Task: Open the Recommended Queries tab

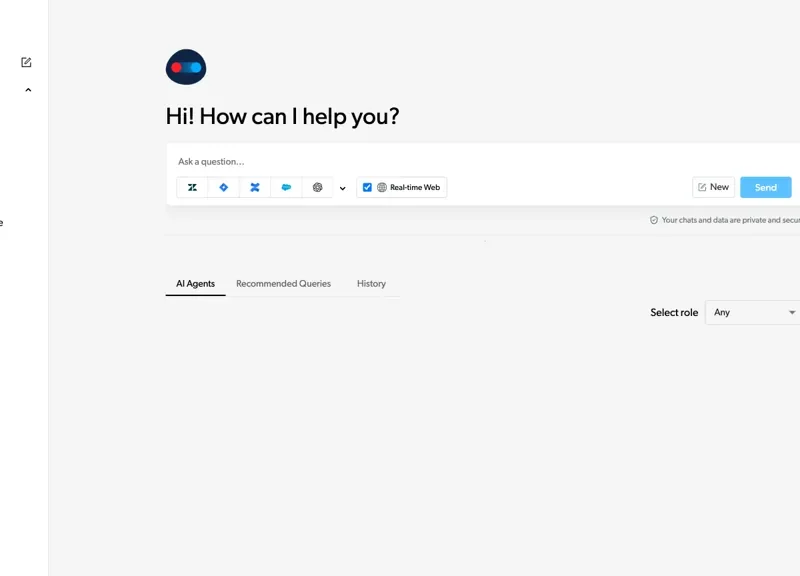Action: pyautogui.click(x=283, y=284)
